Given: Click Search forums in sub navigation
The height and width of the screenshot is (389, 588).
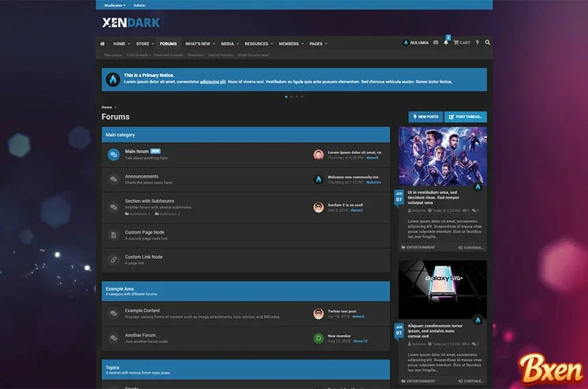Looking at the screenshot, I should [x=221, y=55].
